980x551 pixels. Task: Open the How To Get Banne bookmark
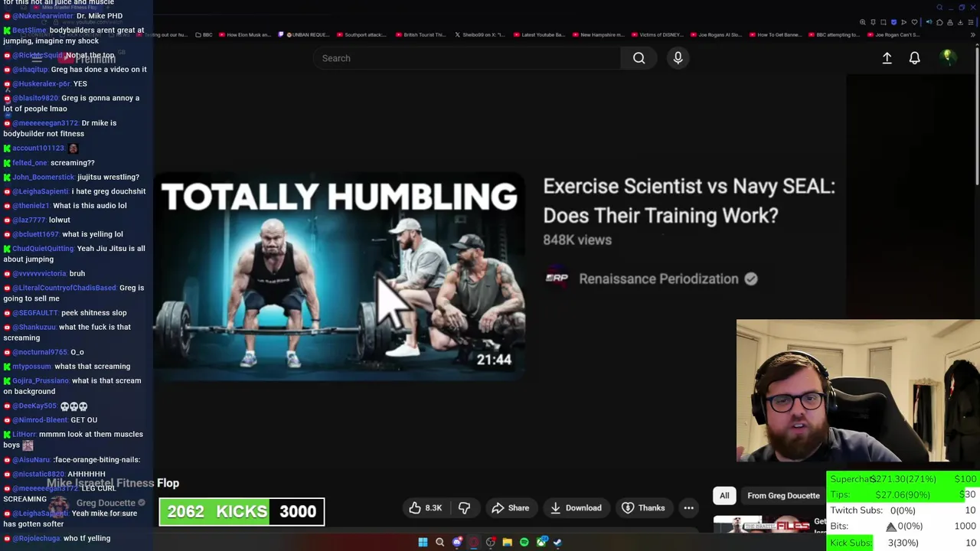pyautogui.click(x=776, y=34)
